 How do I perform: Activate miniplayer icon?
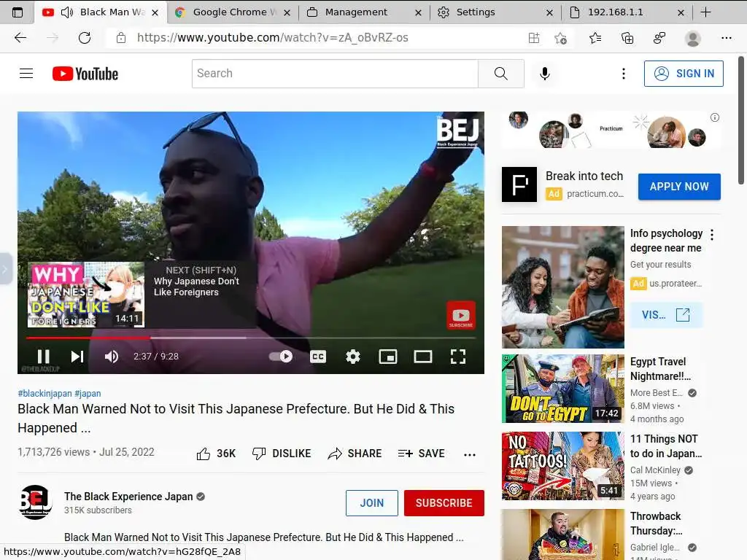(x=388, y=356)
